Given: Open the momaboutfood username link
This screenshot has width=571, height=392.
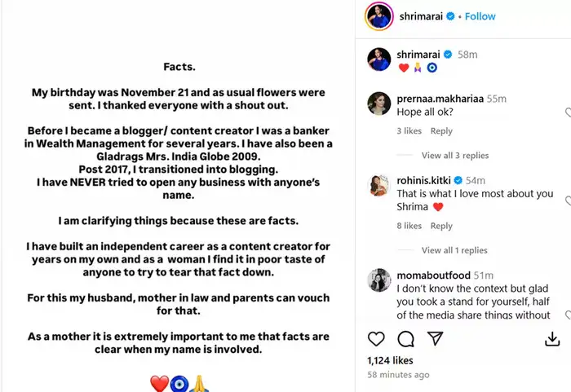Looking at the screenshot, I should pos(435,275).
